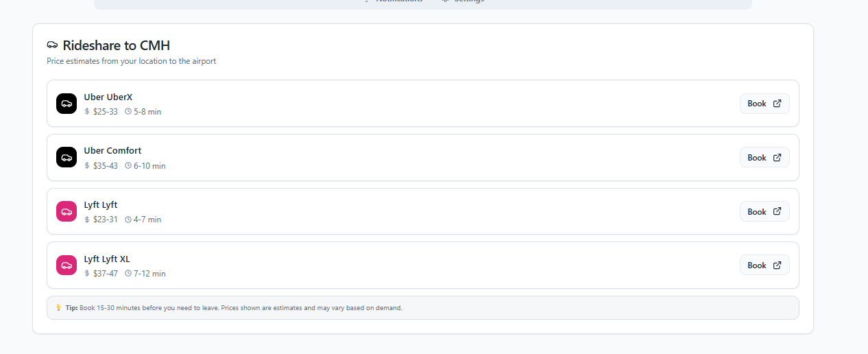Click the price estimates subtitle text
The width and height of the screenshot is (868, 354).
point(132,61)
